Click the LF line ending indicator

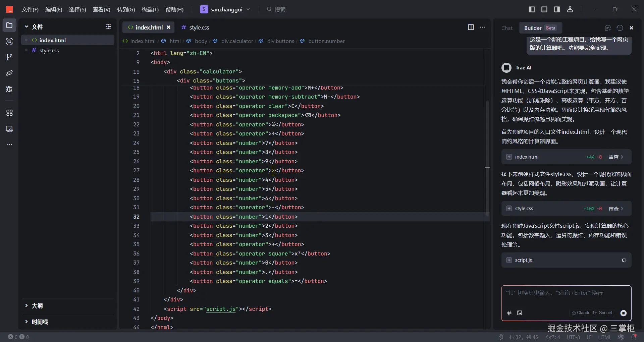[589, 337]
